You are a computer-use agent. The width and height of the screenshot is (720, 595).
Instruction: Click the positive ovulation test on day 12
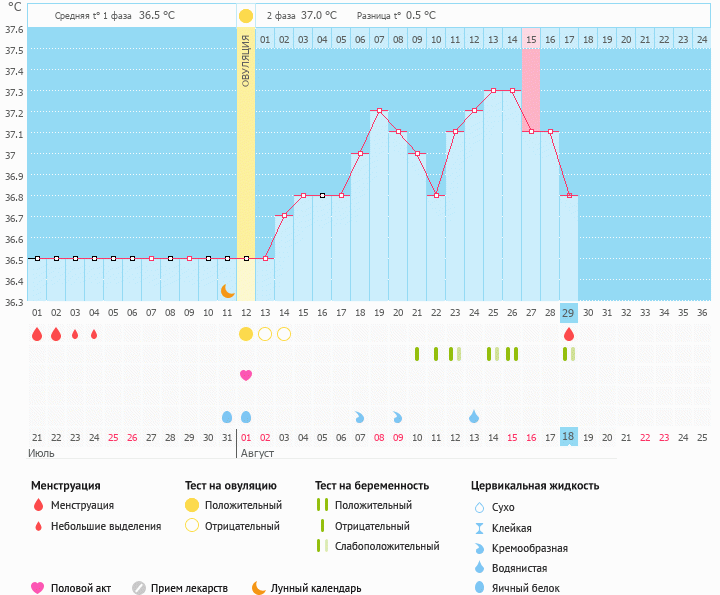pyautogui.click(x=246, y=334)
